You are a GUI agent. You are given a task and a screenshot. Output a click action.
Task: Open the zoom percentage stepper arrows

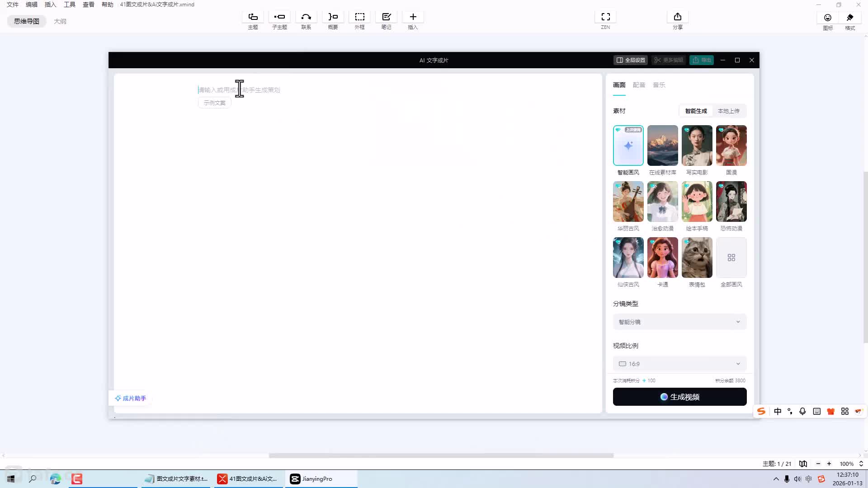(x=861, y=464)
